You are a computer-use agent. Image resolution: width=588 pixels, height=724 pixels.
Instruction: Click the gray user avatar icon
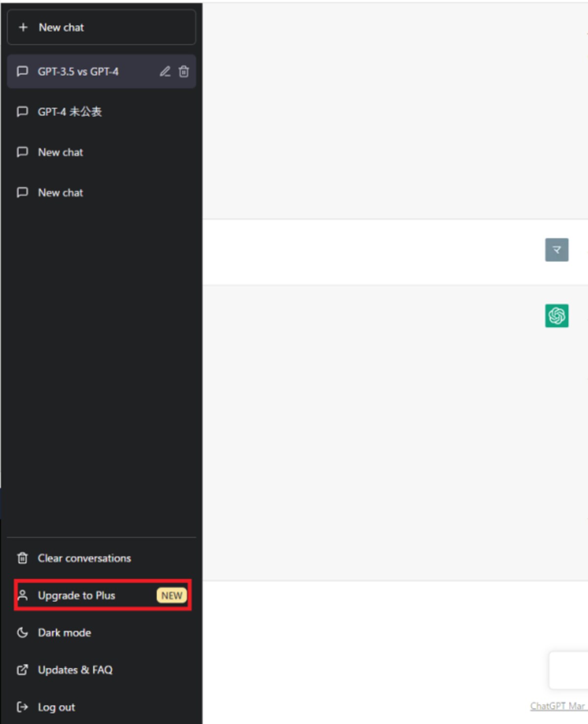pos(557,250)
